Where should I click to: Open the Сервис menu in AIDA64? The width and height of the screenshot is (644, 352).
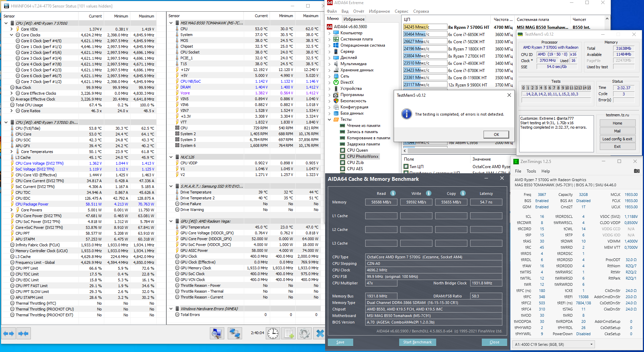pos(401,11)
